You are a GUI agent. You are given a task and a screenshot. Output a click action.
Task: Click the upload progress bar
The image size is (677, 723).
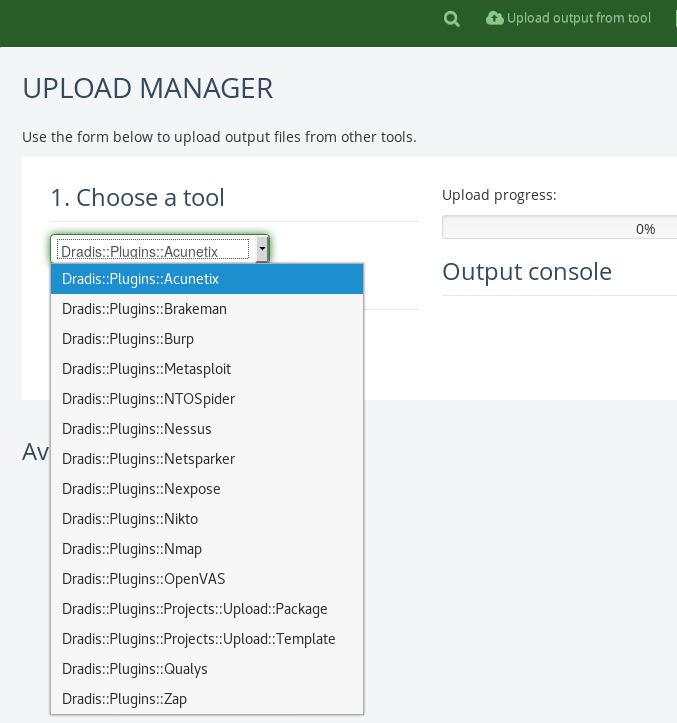point(560,229)
